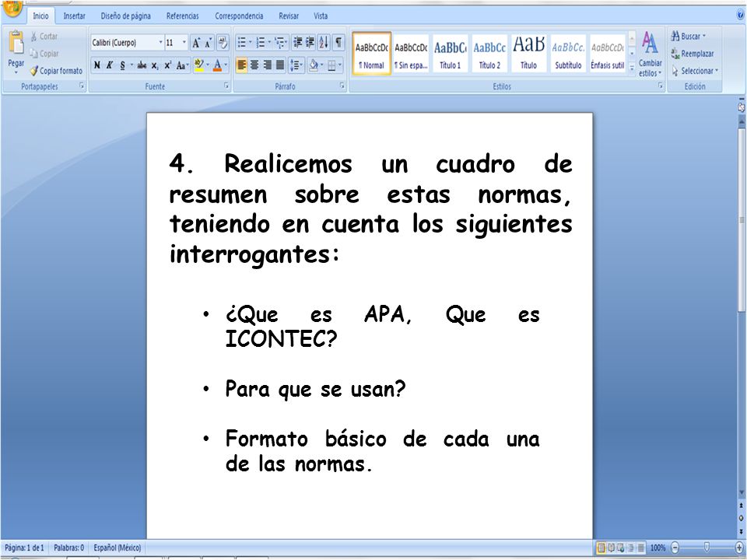Open the font size 11 dropdown
This screenshot has height=560, width=747.
coord(184,43)
